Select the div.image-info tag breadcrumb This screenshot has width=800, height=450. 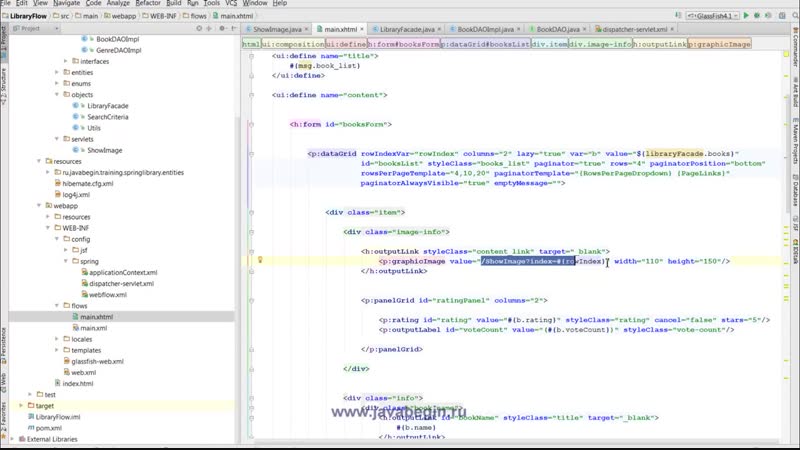click(x=601, y=44)
